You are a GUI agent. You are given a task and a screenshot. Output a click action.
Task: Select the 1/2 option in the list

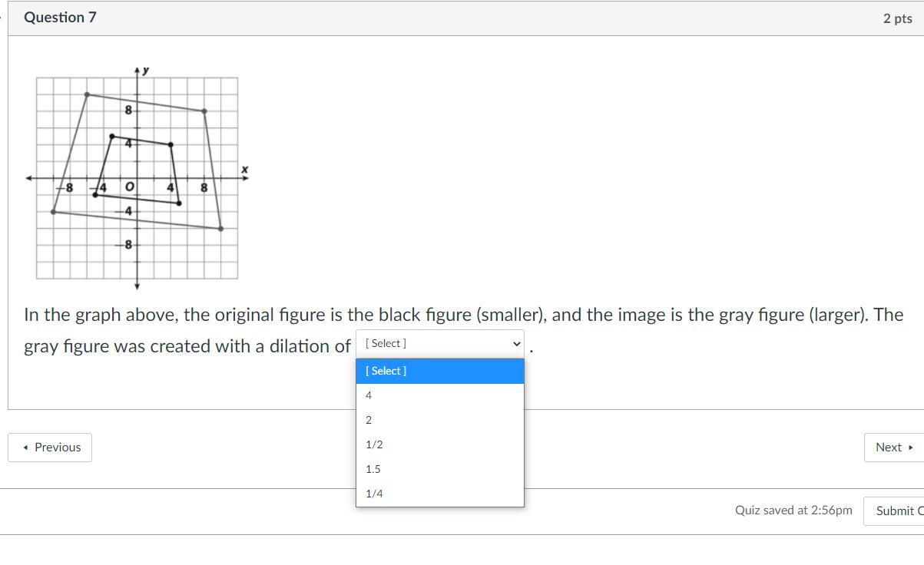click(x=439, y=444)
